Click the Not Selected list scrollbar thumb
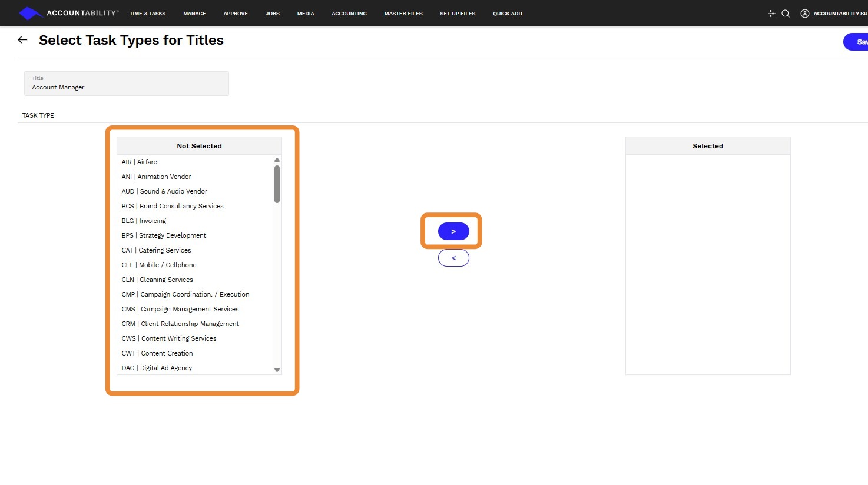The image size is (868, 485). click(277, 184)
